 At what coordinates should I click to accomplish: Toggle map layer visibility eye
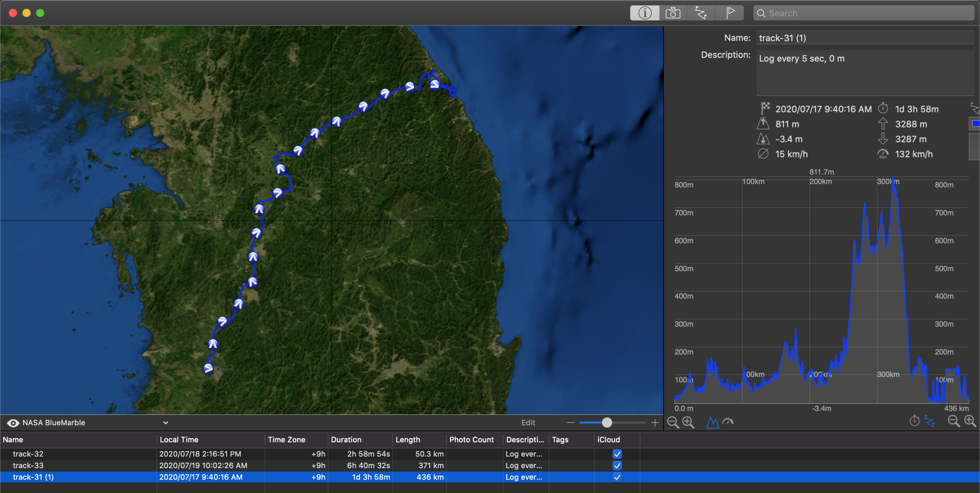pos(13,423)
